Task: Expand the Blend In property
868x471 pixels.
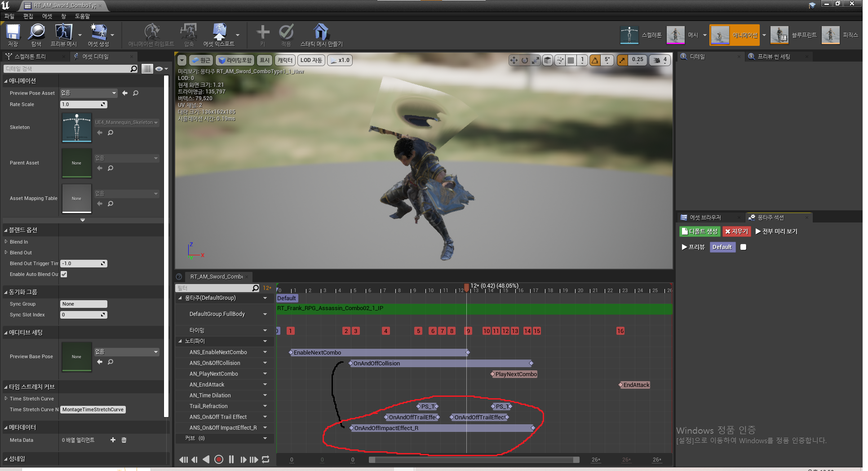Action: click(6, 242)
